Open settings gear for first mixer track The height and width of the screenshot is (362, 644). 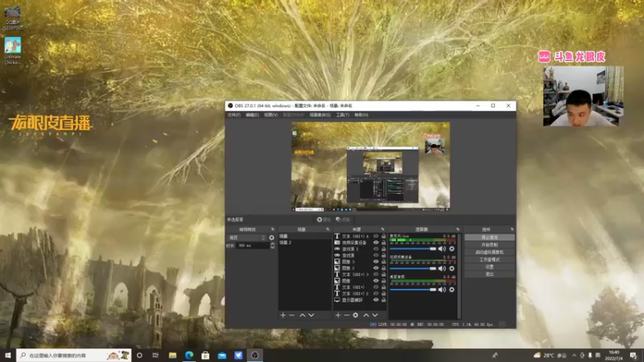pos(452,249)
